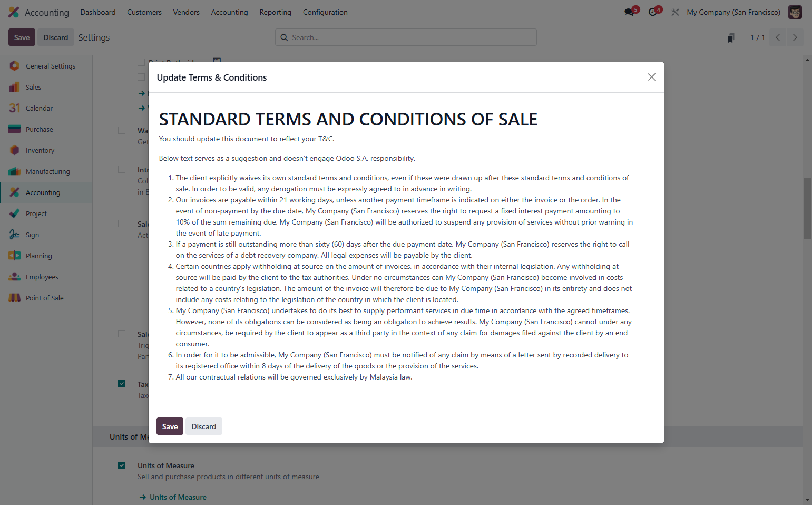Image resolution: width=812 pixels, height=505 pixels.
Task: Open the Customers menu
Action: 144,12
